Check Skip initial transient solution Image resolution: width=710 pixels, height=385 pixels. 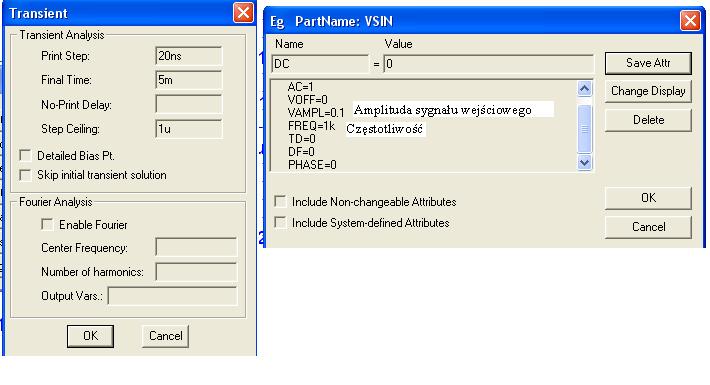(25, 175)
